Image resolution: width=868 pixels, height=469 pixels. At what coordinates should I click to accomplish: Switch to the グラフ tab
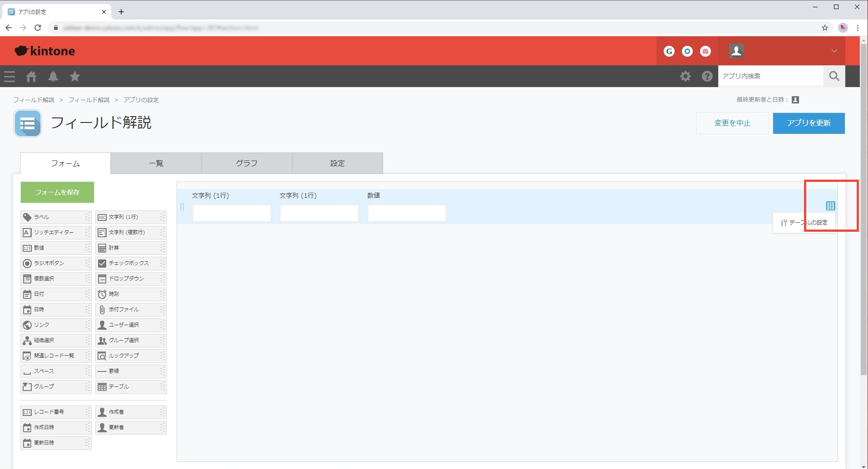tap(247, 163)
